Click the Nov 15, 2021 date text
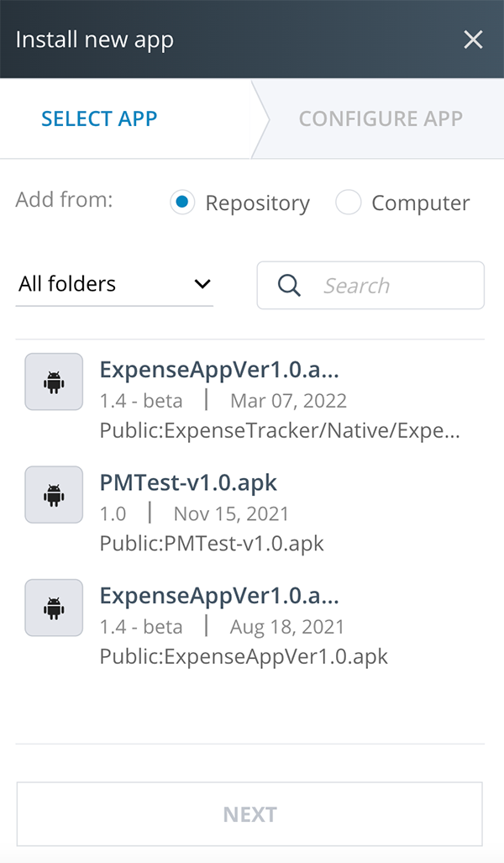Image resolution: width=504 pixels, height=863 pixels. coord(231,514)
